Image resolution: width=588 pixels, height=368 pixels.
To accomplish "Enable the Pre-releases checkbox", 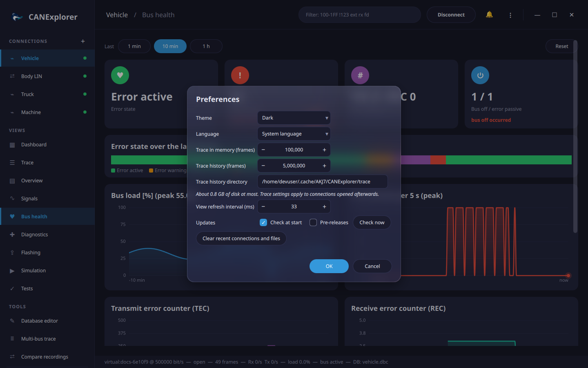I will [313, 222].
